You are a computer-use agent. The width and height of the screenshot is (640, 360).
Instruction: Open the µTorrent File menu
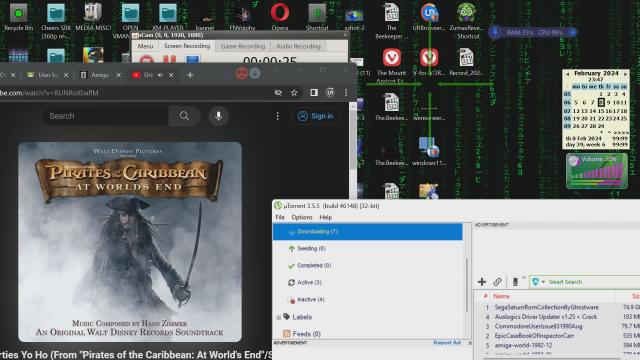280,217
